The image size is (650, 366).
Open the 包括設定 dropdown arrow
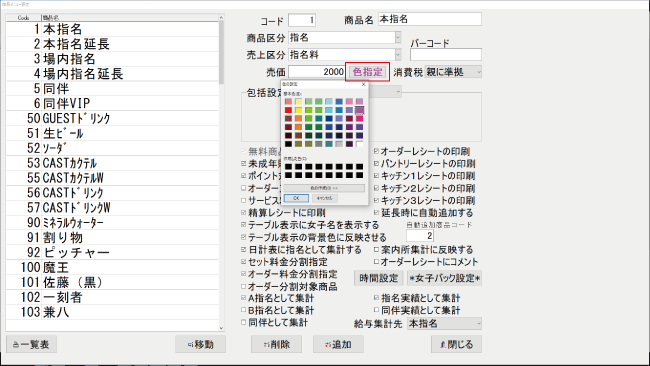tap(398, 91)
